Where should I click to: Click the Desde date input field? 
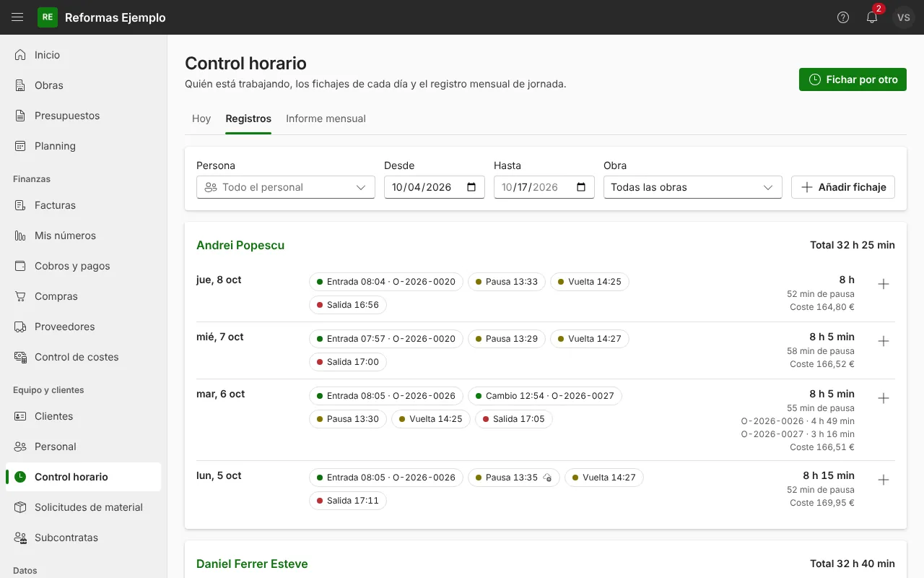click(x=435, y=187)
